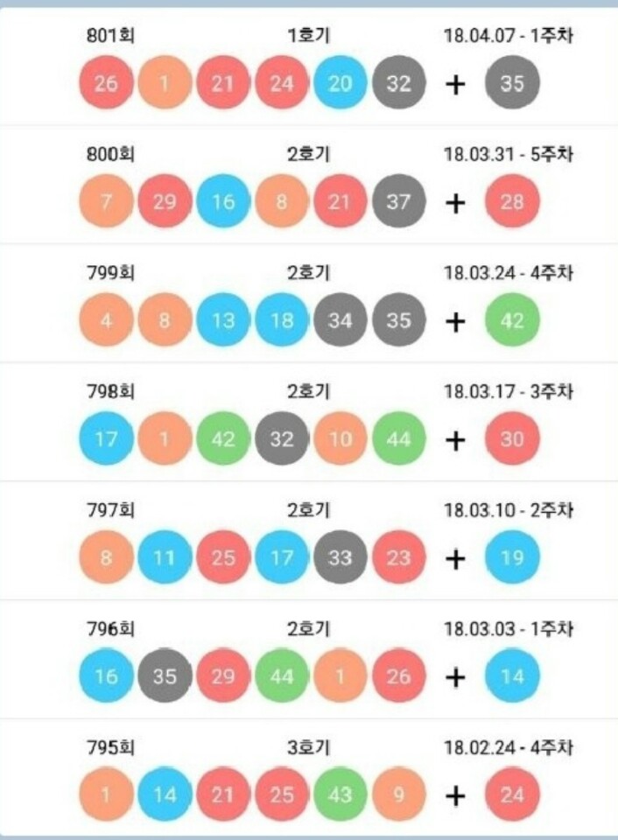Open the 798회 round label
The image size is (618, 840).
110,391
